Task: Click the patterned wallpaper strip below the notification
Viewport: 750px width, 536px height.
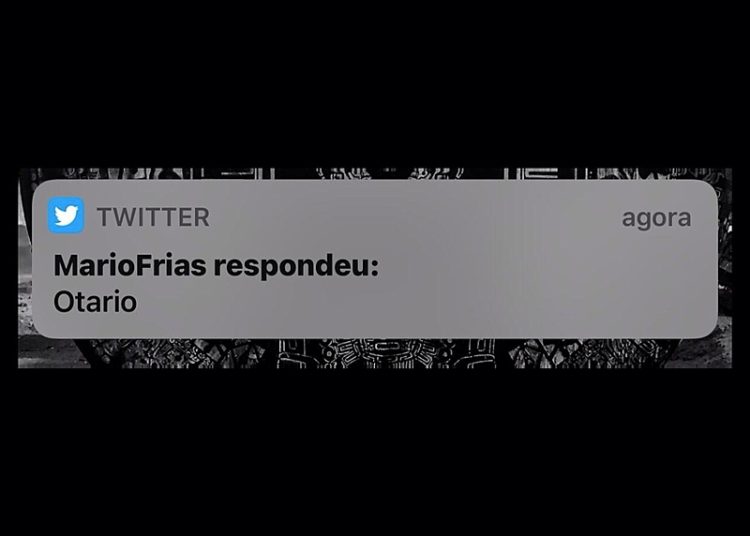Action: (375, 353)
